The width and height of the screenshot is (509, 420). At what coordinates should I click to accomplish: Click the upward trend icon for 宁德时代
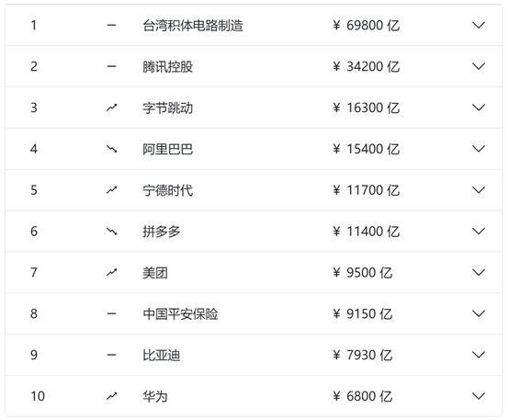pos(112,190)
